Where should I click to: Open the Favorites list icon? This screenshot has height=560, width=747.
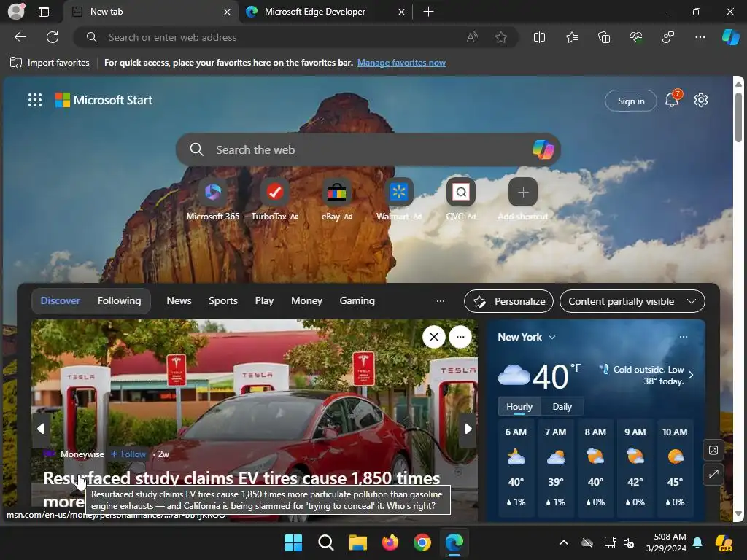click(x=572, y=37)
